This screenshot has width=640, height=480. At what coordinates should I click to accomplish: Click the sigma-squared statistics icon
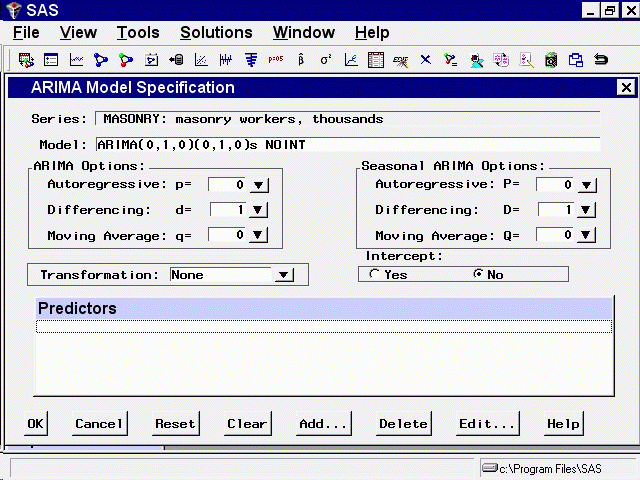(326, 60)
